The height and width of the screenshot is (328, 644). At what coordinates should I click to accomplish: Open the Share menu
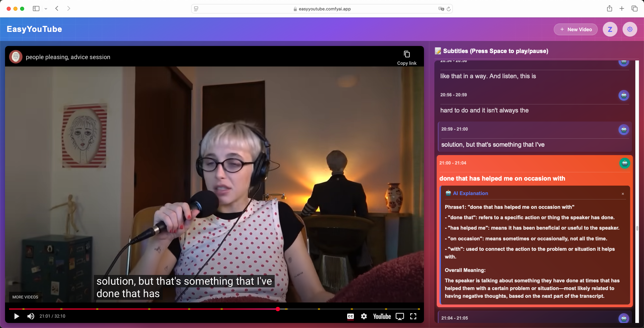point(609,8)
